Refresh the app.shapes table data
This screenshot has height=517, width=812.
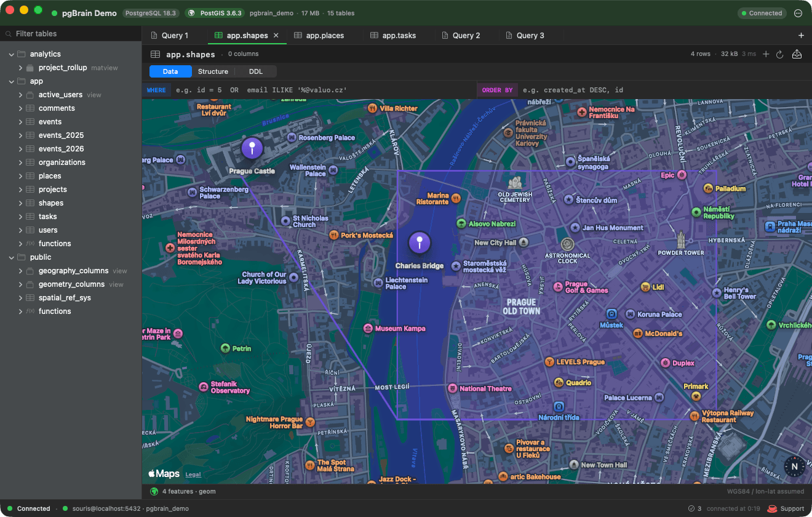point(780,54)
